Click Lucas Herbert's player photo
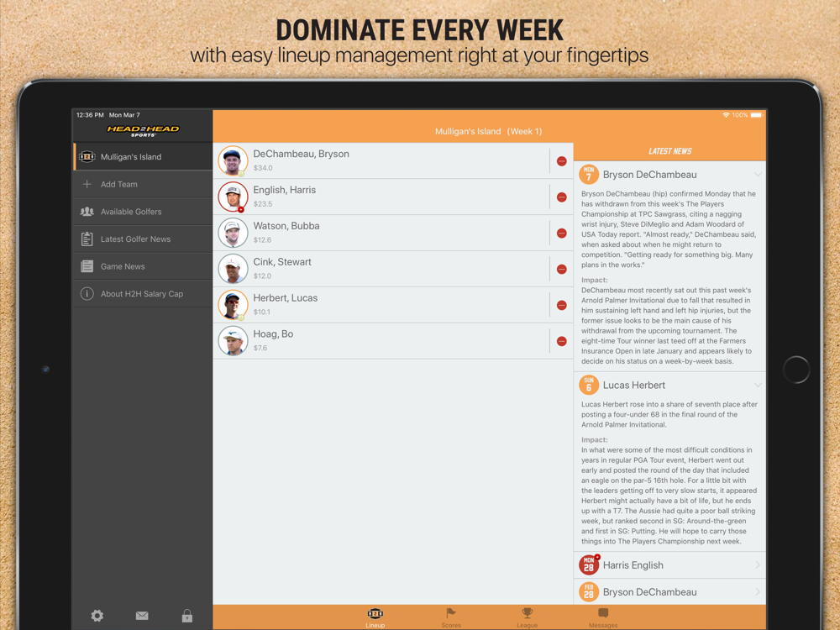Screen dimensions: 840x630 click(233, 304)
